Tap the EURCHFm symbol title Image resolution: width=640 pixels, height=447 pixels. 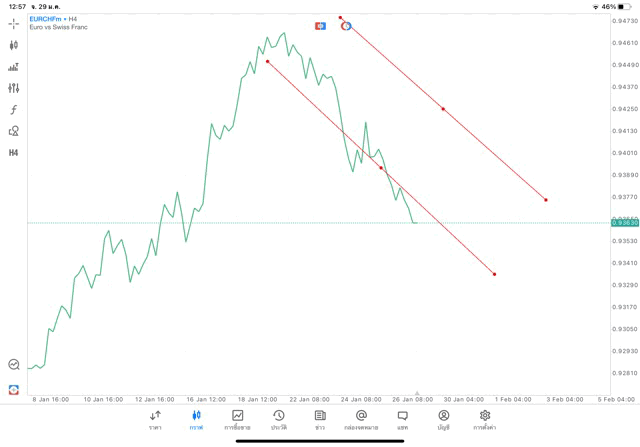coord(48,18)
